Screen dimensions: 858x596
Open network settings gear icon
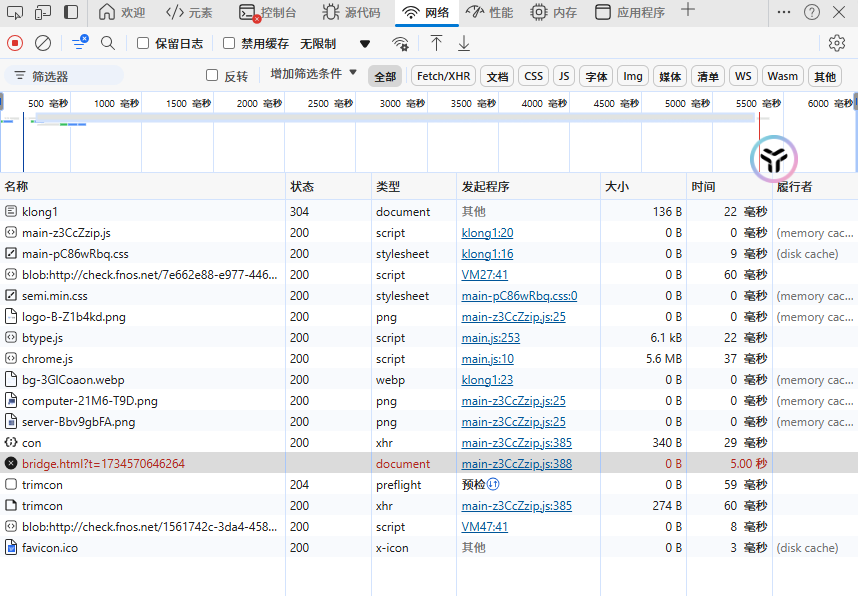click(837, 43)
